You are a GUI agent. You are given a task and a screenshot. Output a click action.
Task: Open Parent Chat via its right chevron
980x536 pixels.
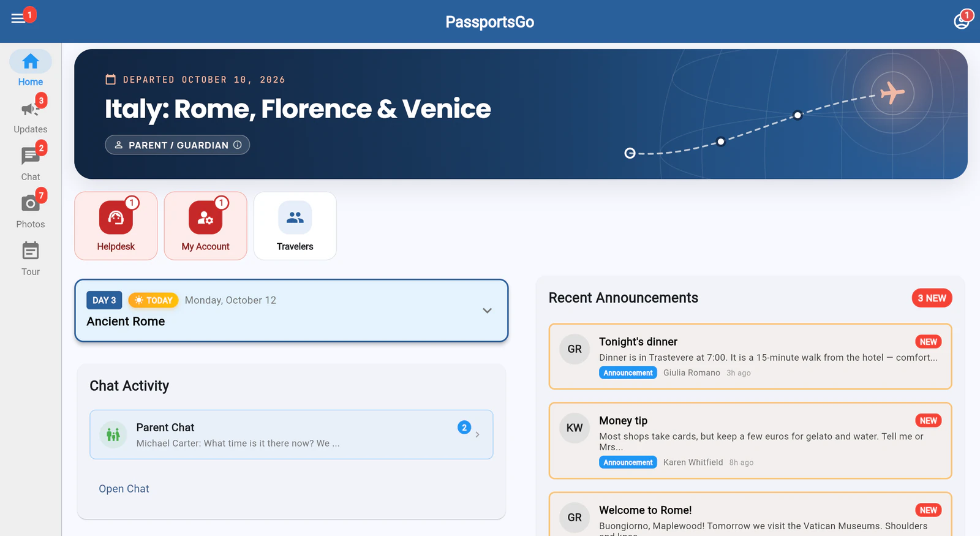coord(478,435)
